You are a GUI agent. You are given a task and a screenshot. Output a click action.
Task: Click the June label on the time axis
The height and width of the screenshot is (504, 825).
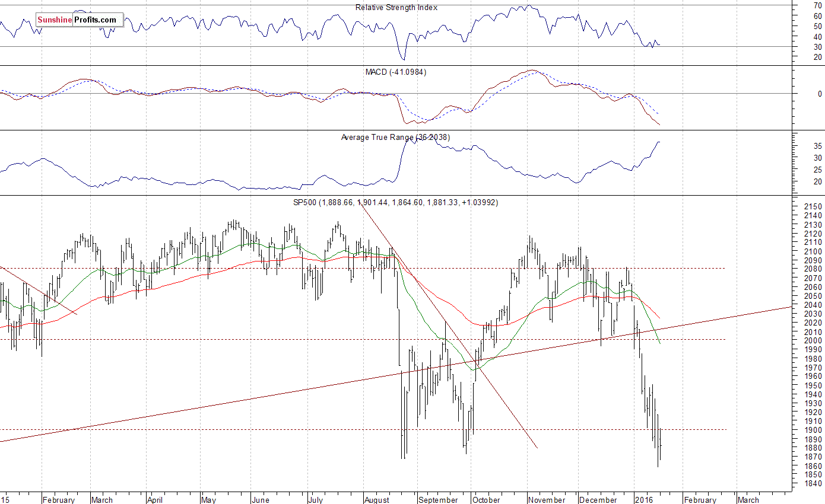point(260,500)
